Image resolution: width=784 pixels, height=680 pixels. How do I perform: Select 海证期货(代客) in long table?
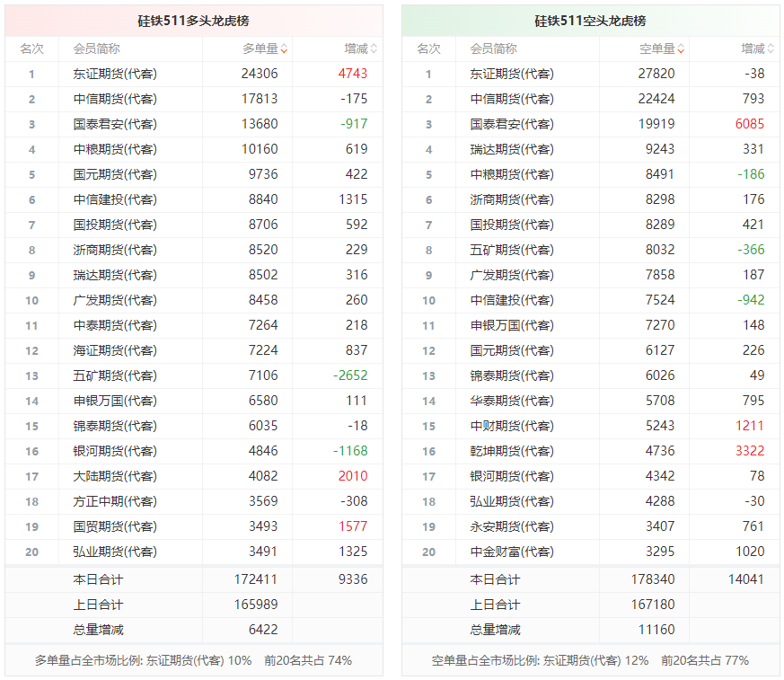(x=115, y=350)
